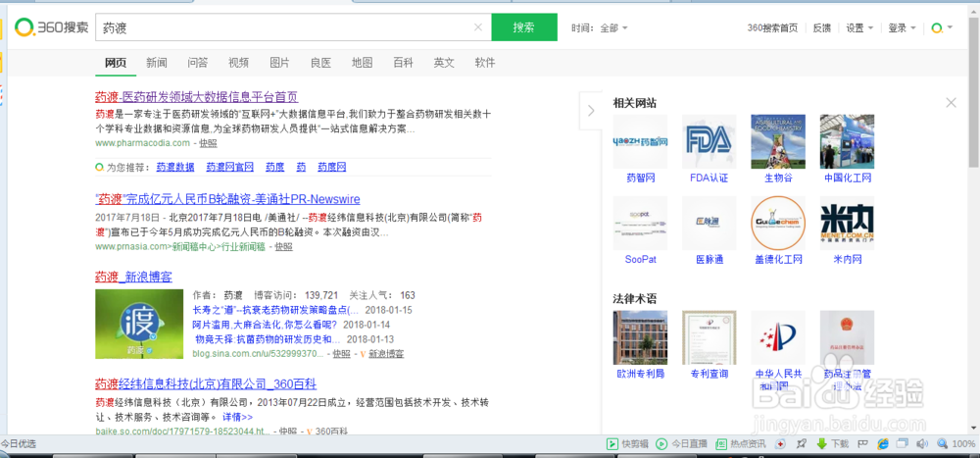
Task: Open 下载 downloads from the status bar
Action: point(832,444)
